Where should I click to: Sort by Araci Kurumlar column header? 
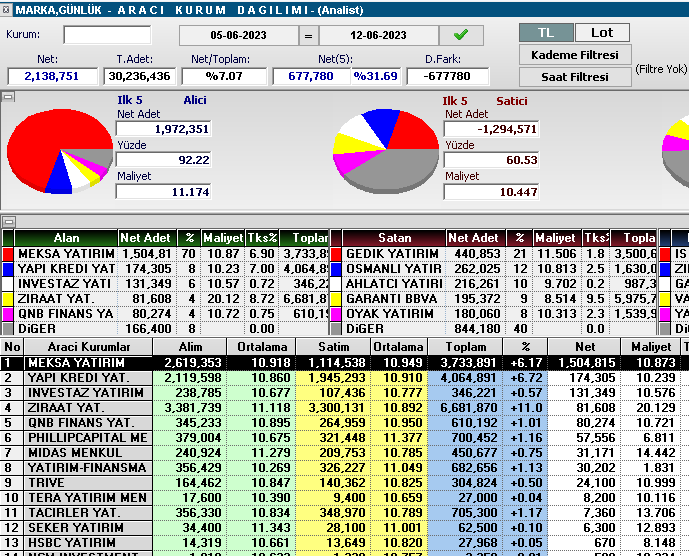coord(89,347)
